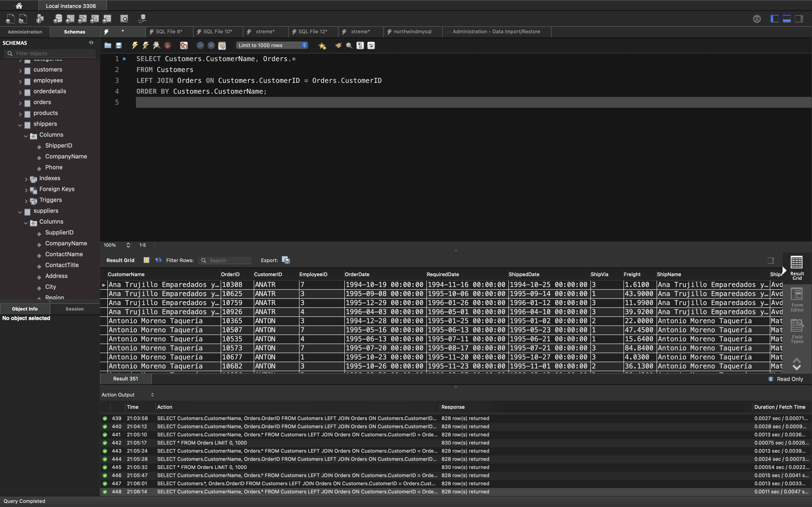Click the export recordset icon

(x=285, y=260)
